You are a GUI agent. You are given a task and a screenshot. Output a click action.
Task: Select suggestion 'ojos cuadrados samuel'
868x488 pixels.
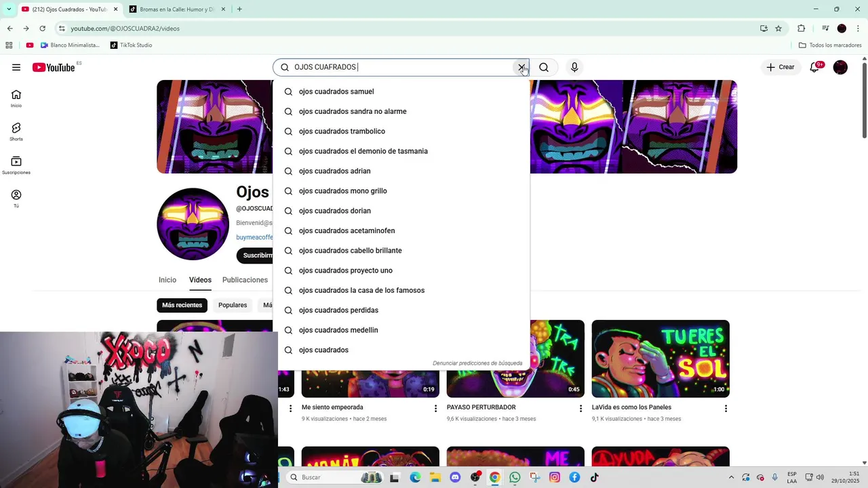coord(401,91)
